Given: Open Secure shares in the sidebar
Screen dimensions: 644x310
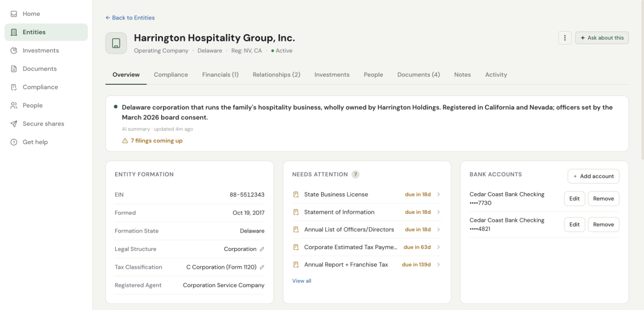Looking at the screenshot, I should [46, 124].
